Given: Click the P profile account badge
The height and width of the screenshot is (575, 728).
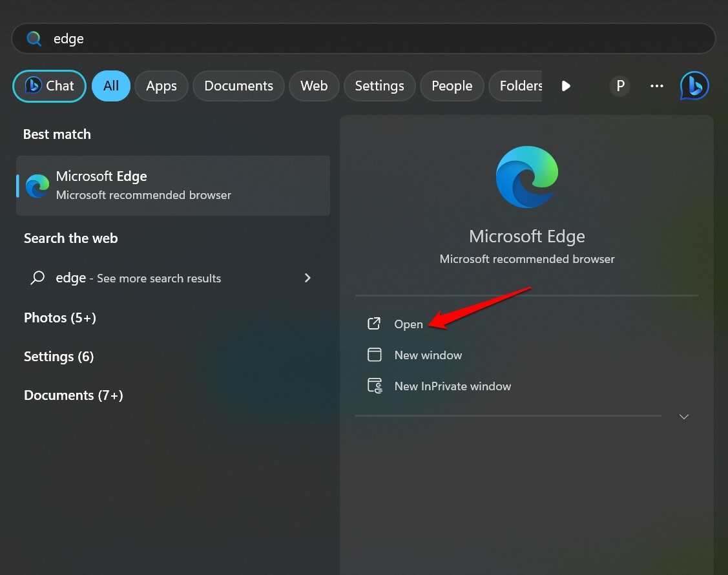Looking at the screenshot, I should (619, 85).
